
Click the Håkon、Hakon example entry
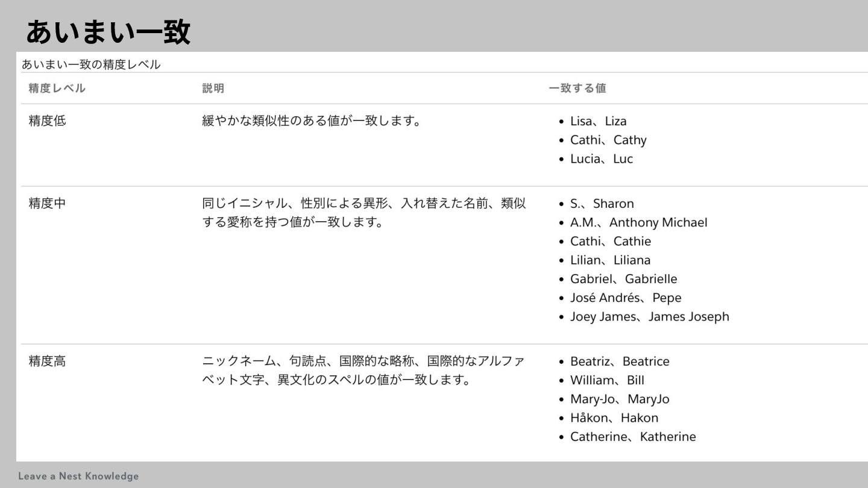(x=614, y=418)
